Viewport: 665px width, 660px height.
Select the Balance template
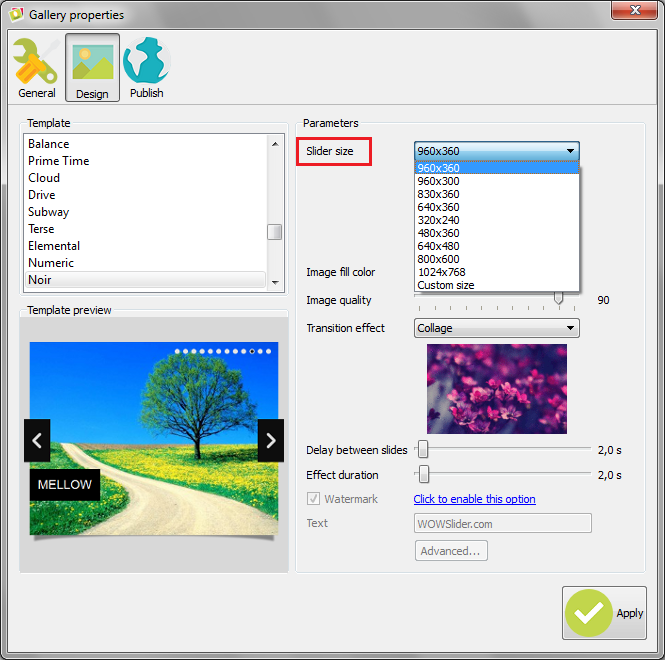click(x=145, y=144)
